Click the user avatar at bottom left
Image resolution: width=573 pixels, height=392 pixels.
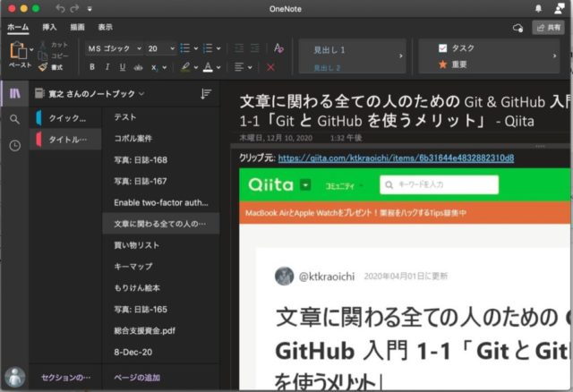click(15, 377)
